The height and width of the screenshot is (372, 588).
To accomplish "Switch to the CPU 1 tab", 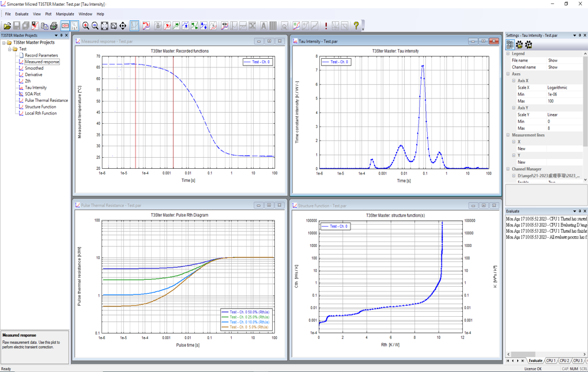I will [x=551, y=361].
